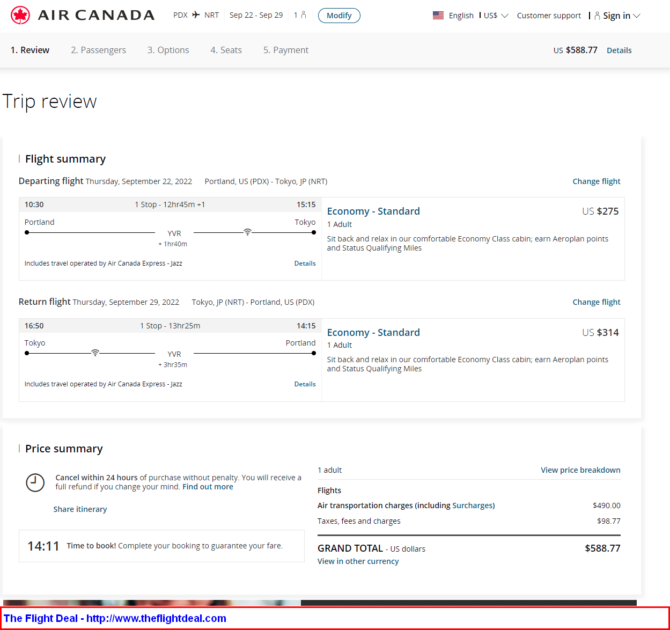Click the US $275 departing fare
670x630 pixels.
click(x=600, y=211)
